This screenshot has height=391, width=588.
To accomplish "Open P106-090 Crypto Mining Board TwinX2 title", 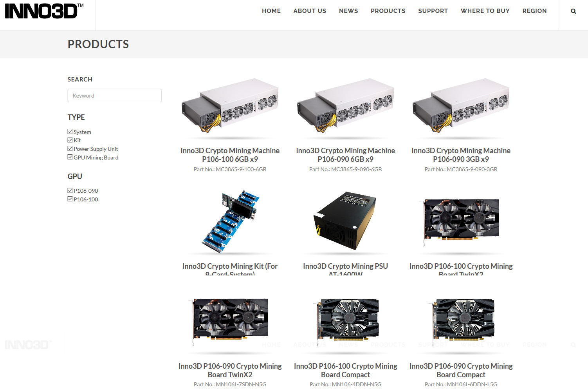I will pyautogui.click(x=230, y=370).
